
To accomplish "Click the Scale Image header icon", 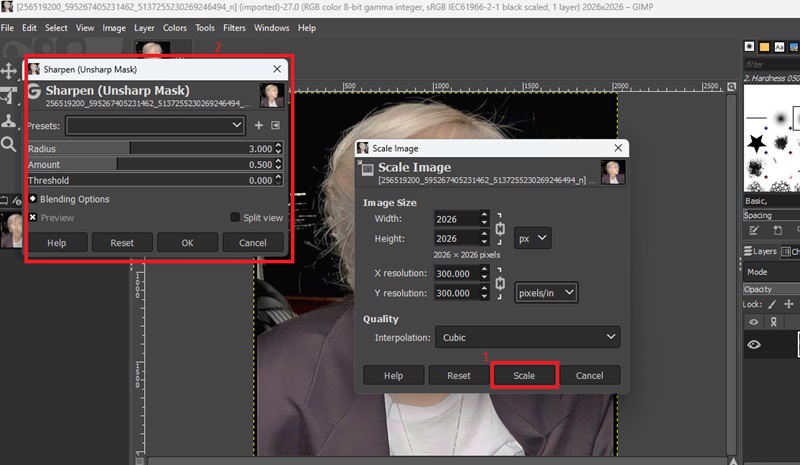I will (x=366, y=168).
